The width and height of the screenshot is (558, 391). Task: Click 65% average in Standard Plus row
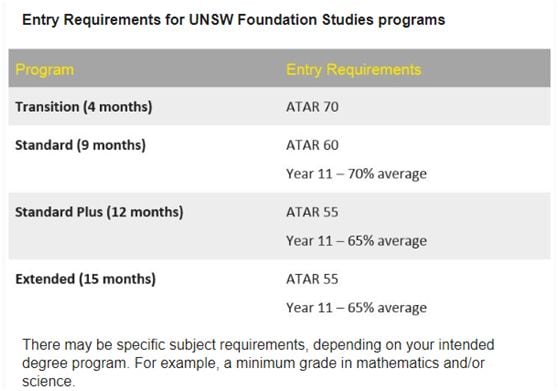click(387, 241)
